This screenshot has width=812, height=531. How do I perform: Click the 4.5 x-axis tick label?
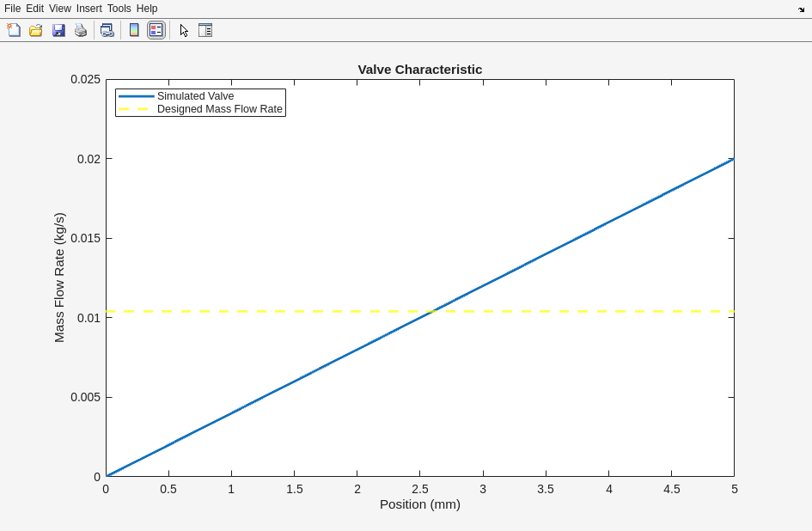click(x=672, y=489)
